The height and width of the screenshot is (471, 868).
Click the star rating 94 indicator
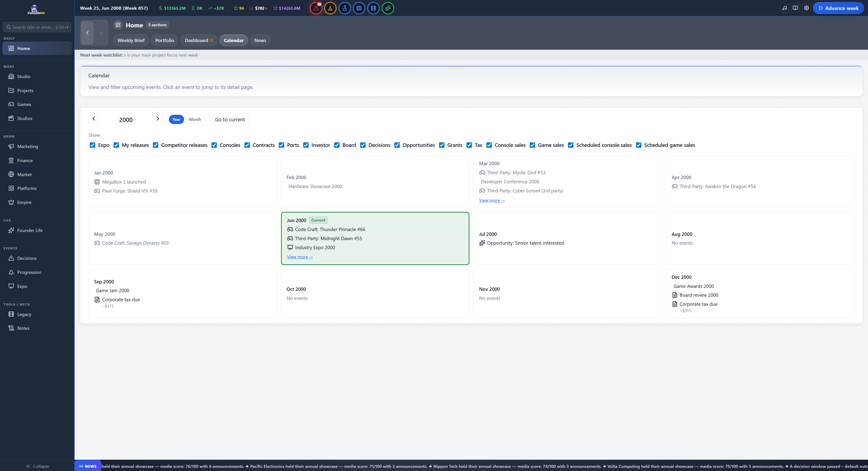point(239,8)
